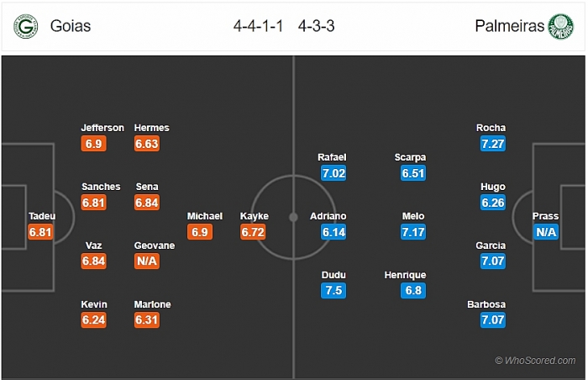This screenshot has width=588, height=380.
Task: Click the Palmeiras club crest icon
Action: [x=560, y=26]
